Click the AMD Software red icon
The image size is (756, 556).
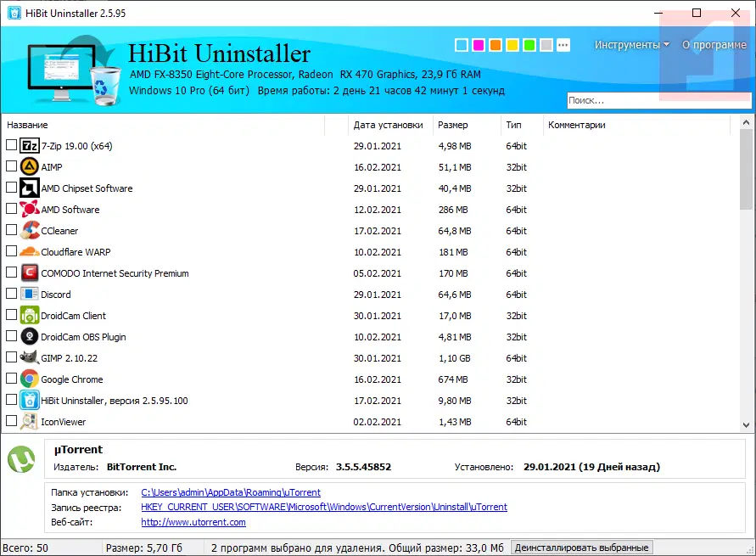30,209
